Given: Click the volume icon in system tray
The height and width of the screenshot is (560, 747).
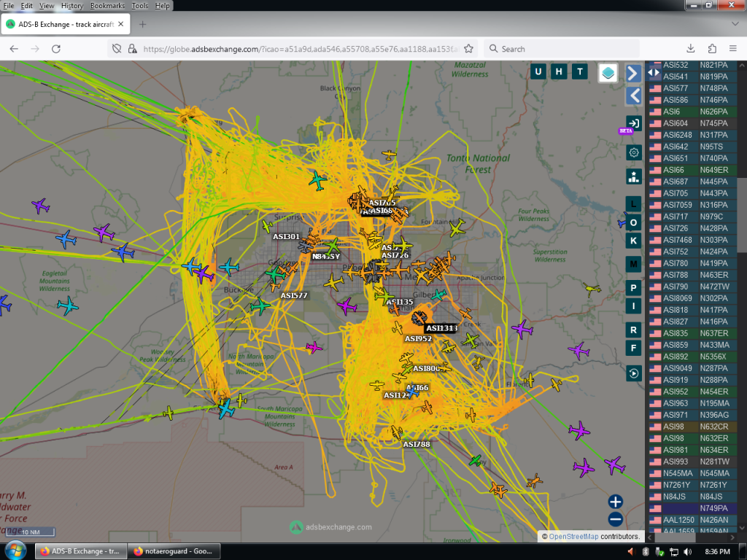Looking at the screenshot, I should click(x=687, y=551).
